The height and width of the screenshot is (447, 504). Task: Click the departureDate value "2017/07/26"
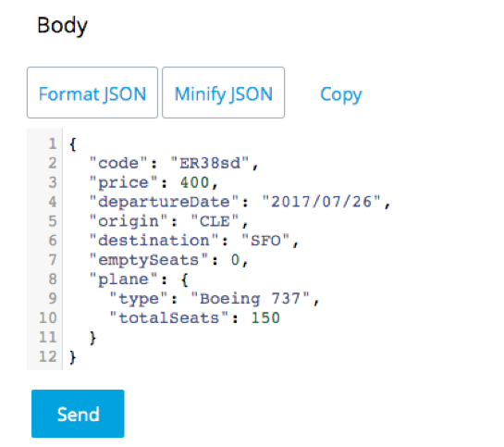point(322,202)
